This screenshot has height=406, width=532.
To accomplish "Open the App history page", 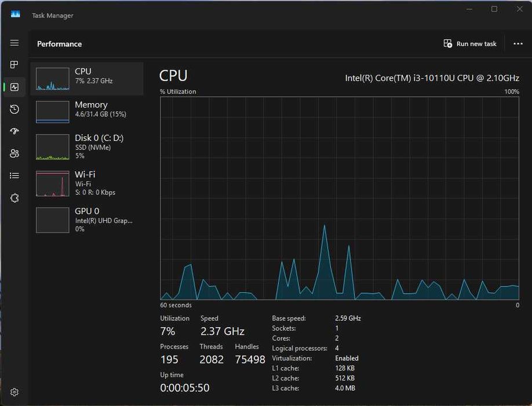I will pos(14,109).
